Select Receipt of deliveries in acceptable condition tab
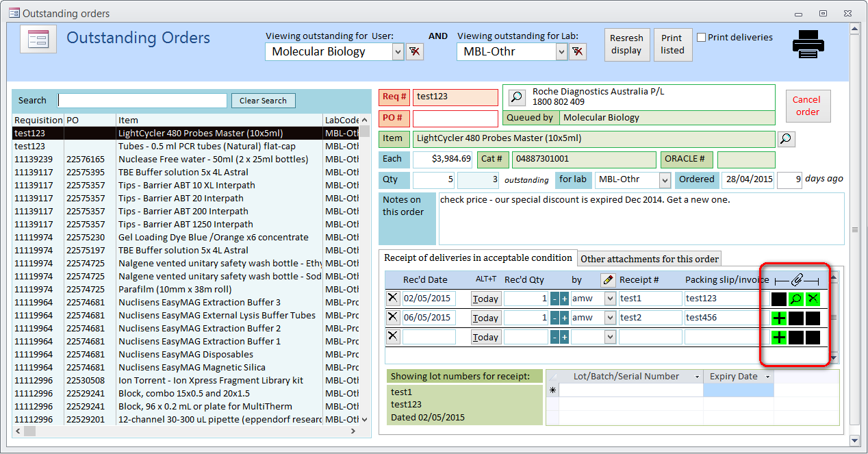 (478, 258)
